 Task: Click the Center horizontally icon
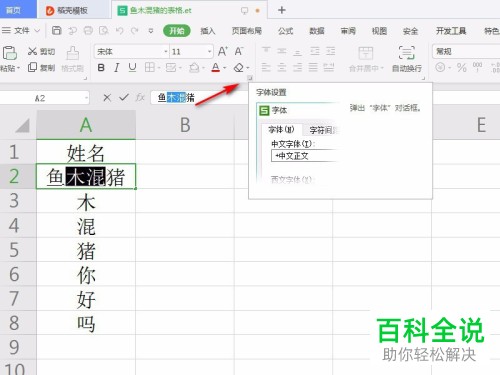click(282, 68)
